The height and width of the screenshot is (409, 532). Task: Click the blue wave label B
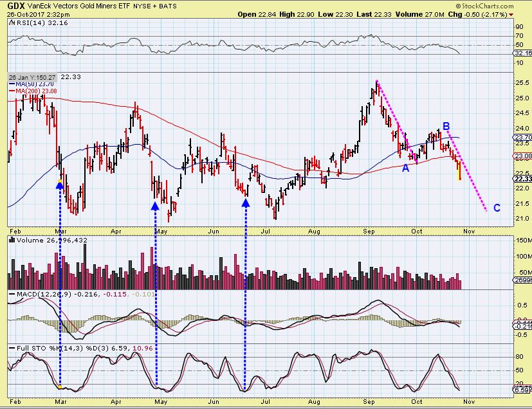[446, 127]
